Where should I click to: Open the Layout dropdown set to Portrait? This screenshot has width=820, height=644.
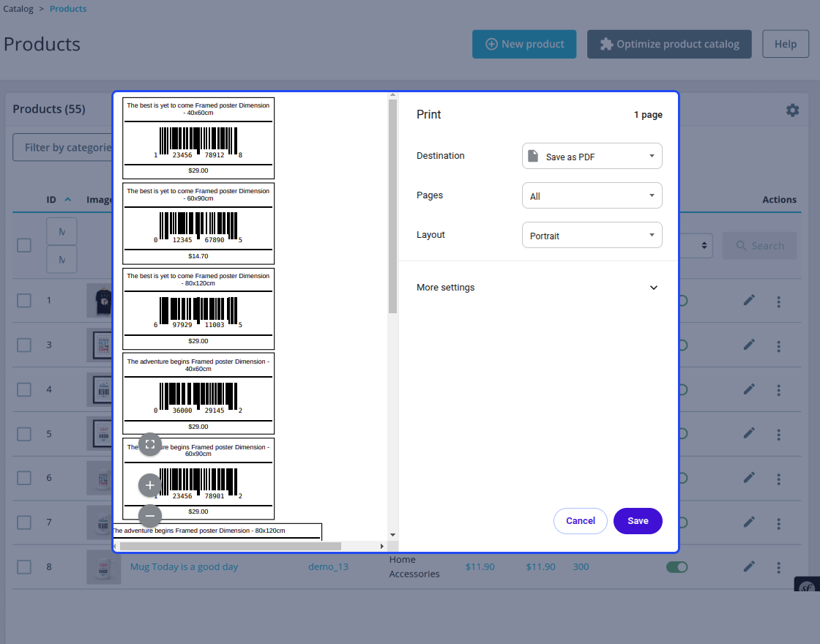[592, 235]
